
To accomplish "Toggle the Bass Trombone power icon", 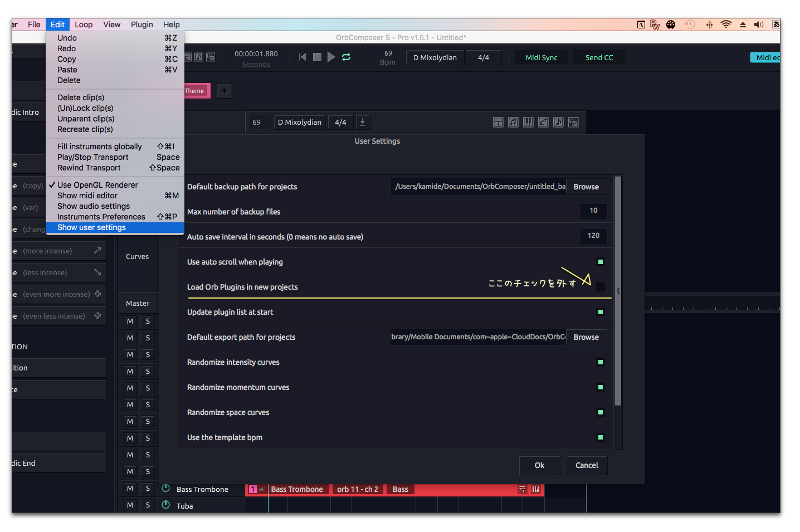I will [165, 489].
